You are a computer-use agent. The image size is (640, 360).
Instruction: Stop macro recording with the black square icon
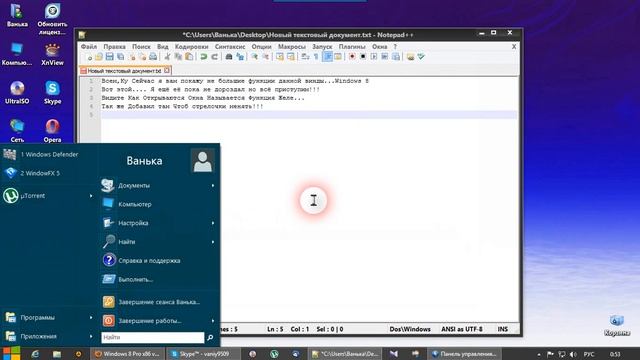pyautogui.click(x=362, y=57)
